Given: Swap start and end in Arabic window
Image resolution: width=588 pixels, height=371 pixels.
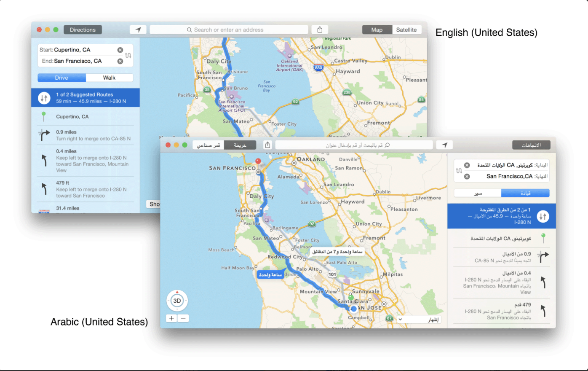Looking at the screenshot, I should click(x=459, y=171).
